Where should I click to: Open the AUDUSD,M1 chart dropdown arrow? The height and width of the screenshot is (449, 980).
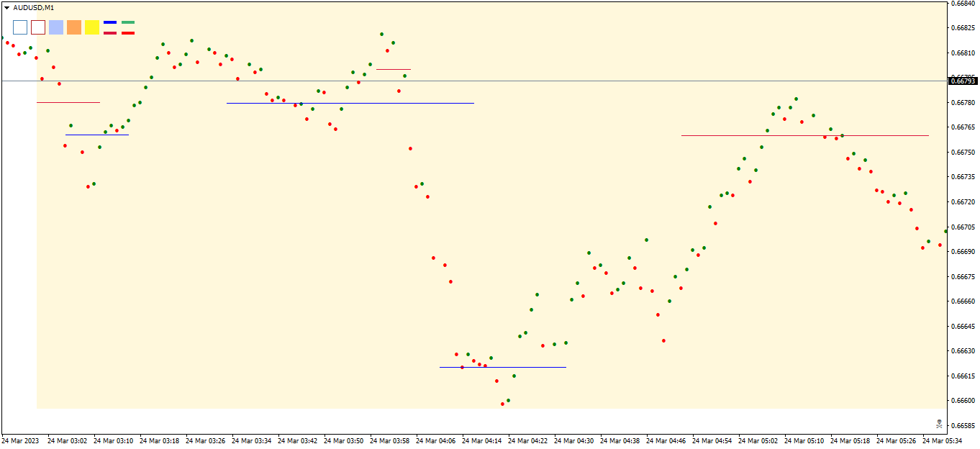(x=6, y=7)
